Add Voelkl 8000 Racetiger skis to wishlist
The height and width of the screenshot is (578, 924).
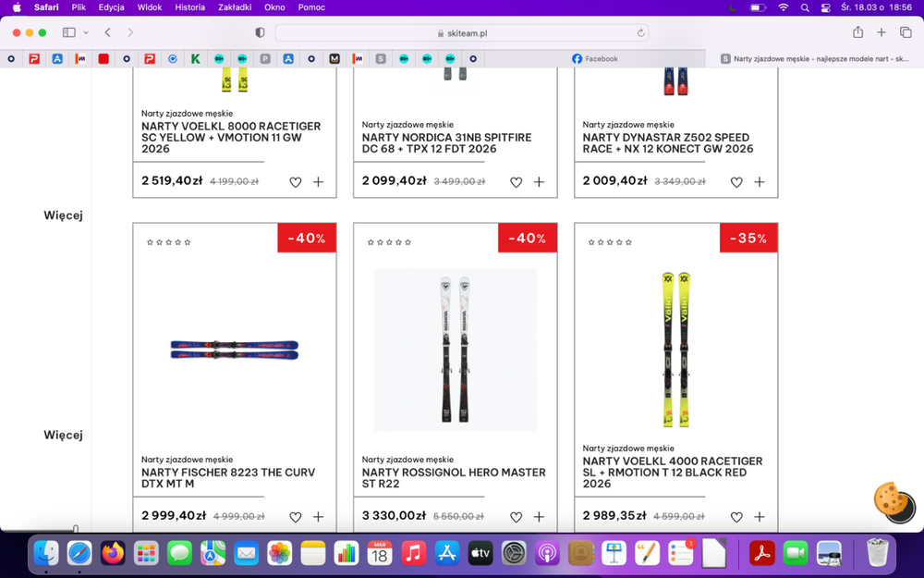(x=296, y=182)
